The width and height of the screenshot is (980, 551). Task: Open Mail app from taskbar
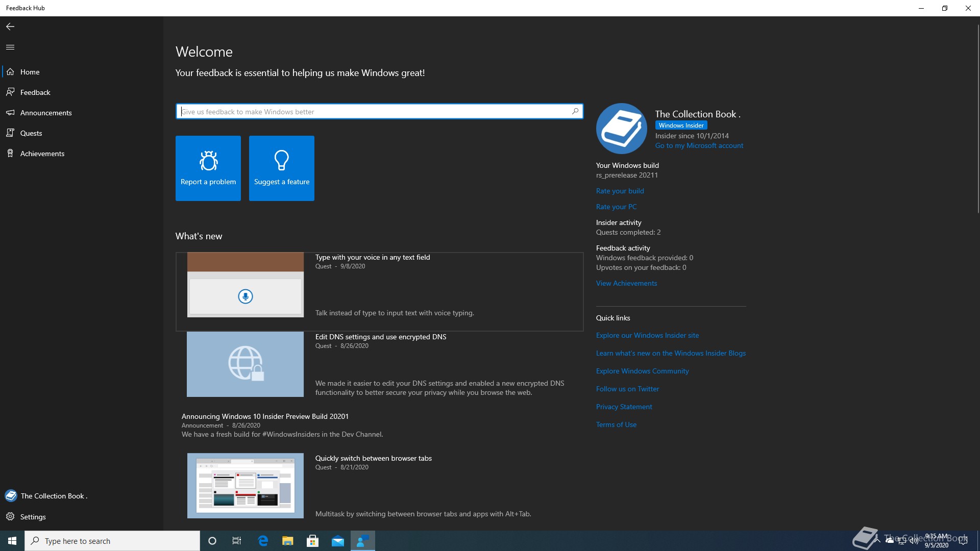[338, 541]
